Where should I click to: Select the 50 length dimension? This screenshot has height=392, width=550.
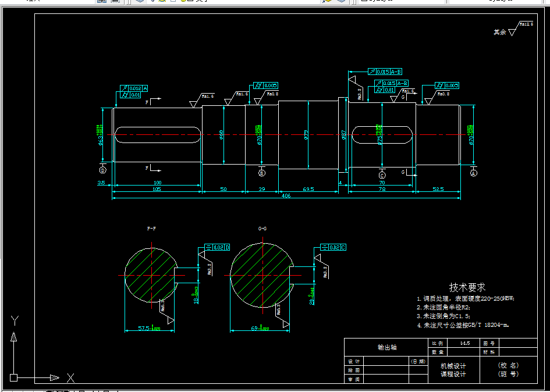(223, 190)
